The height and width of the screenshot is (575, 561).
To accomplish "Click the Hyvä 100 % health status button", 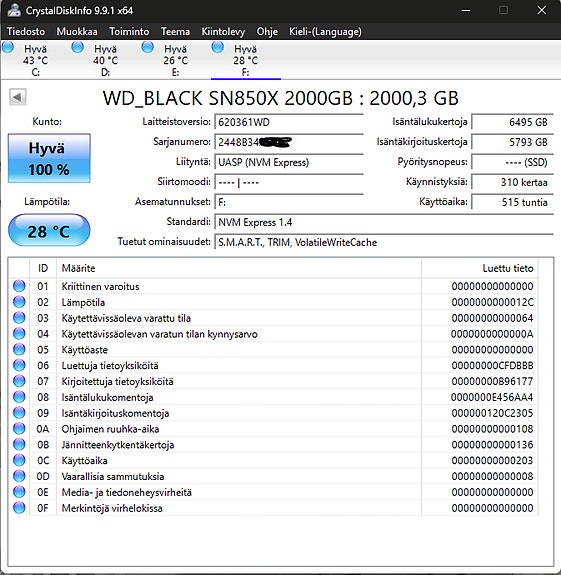I will click(49, 158).
